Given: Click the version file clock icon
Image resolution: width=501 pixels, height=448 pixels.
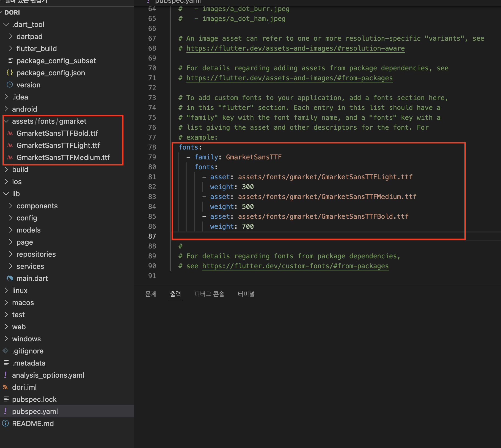Looking at the screenshot, I should 10,85.
